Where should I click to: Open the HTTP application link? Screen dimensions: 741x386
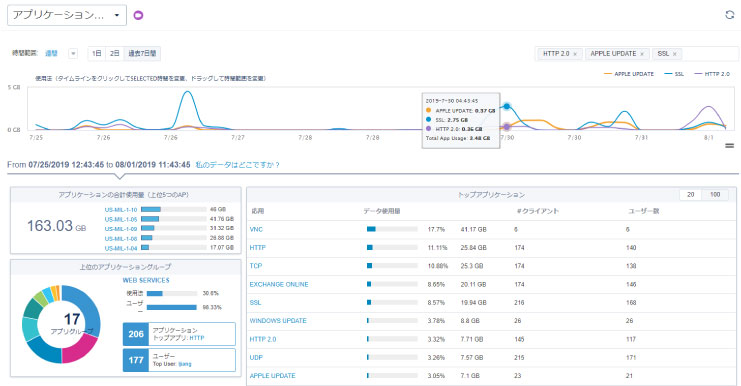(258, 248)
